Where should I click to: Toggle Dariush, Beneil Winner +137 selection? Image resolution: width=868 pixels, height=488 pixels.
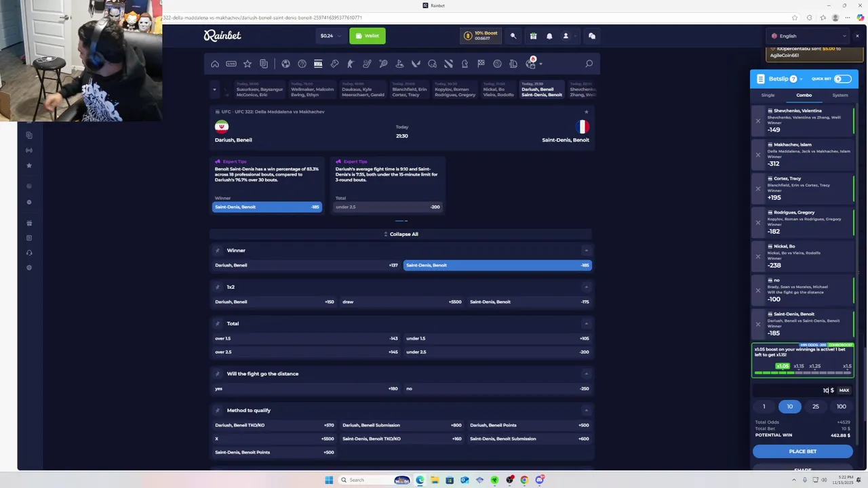(x=306, y=265)
